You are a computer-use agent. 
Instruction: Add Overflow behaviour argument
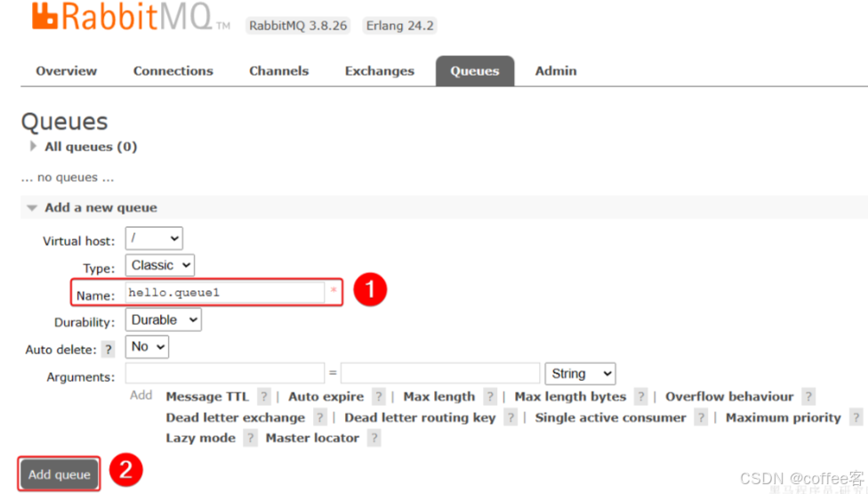729,396
